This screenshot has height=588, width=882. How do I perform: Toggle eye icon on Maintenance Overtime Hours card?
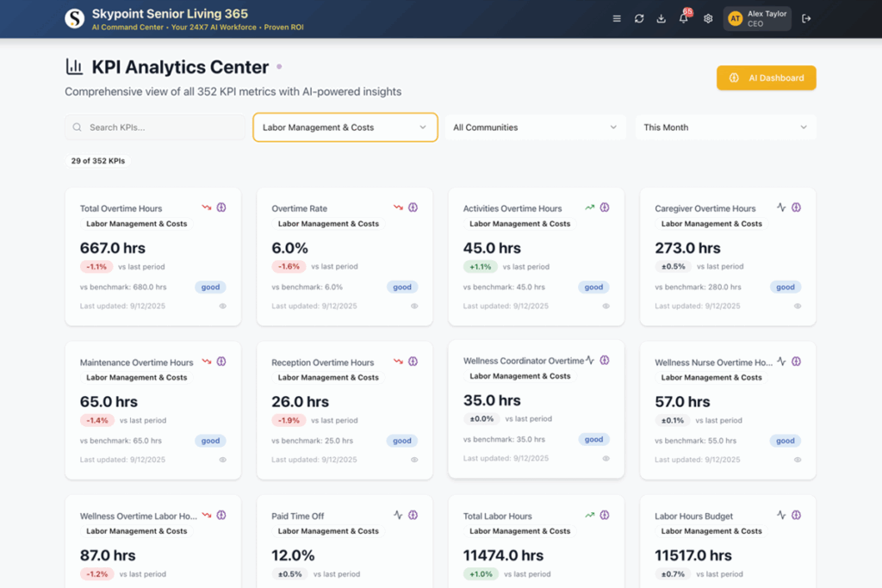(223, 460)
